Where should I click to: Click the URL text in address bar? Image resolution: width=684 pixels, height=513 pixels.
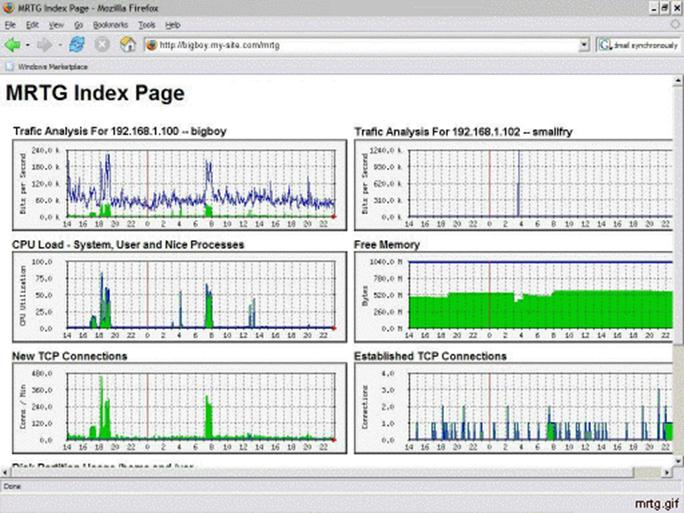pyautogui.click(x=219, y=45)
